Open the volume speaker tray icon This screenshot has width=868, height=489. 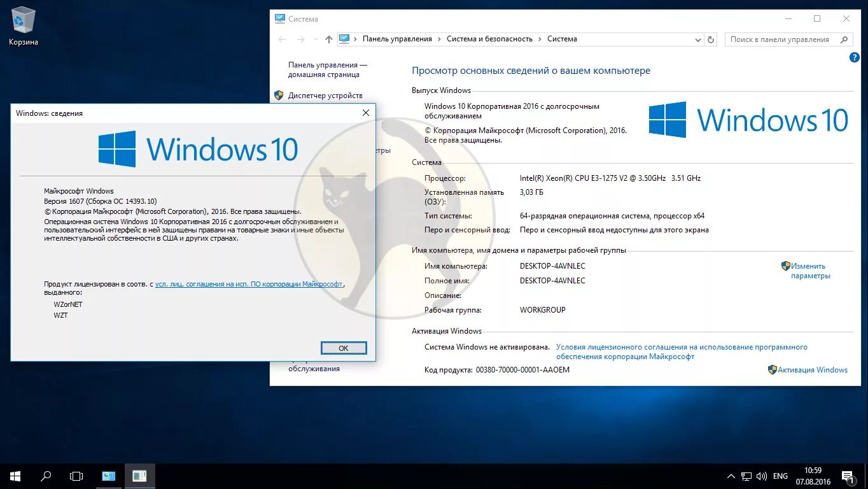click(x=762, y=476)
